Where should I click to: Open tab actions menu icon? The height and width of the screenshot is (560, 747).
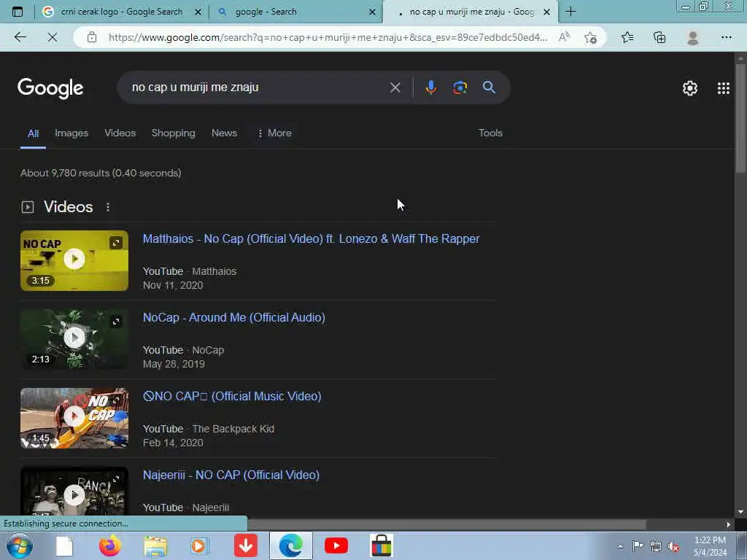(x=18, y=12)
